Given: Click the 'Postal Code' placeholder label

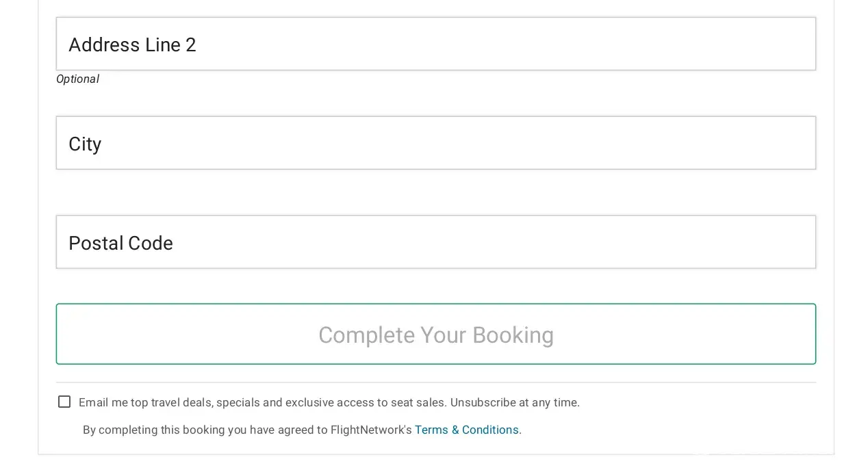Looking at the screenshot, I should (x=120, y=244).
